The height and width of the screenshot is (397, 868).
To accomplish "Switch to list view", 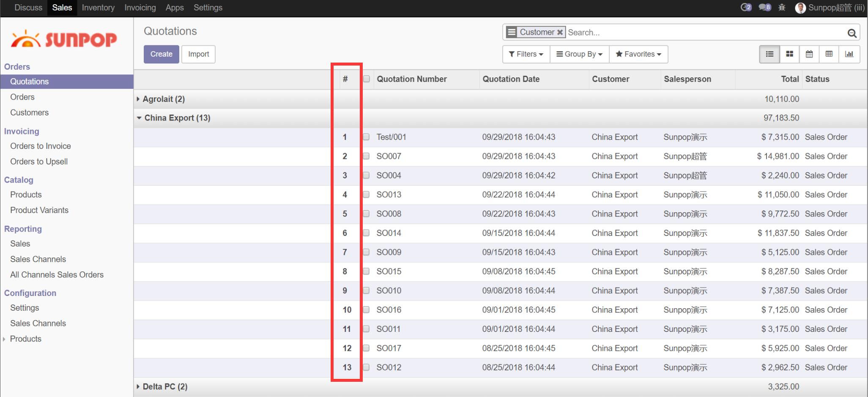I will click(769, 54).
